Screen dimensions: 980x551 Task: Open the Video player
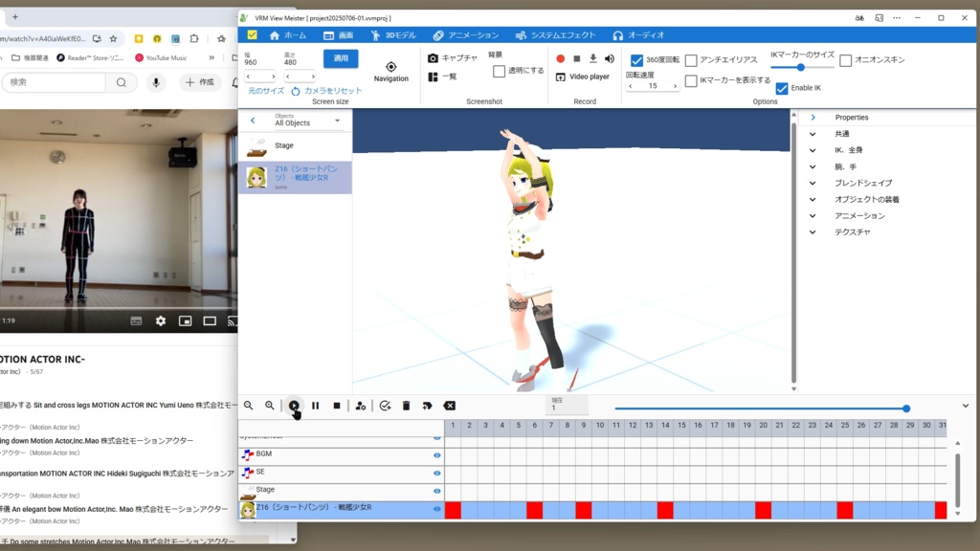pos(582,77)
